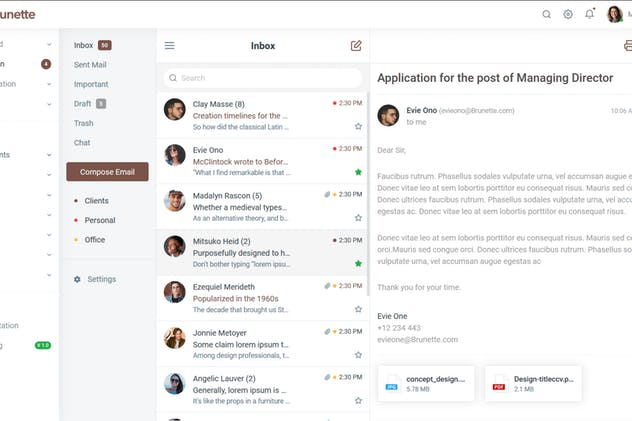Open the Draft folder
The width and height of the screenshot is (632, 421).
click(83, 104)
